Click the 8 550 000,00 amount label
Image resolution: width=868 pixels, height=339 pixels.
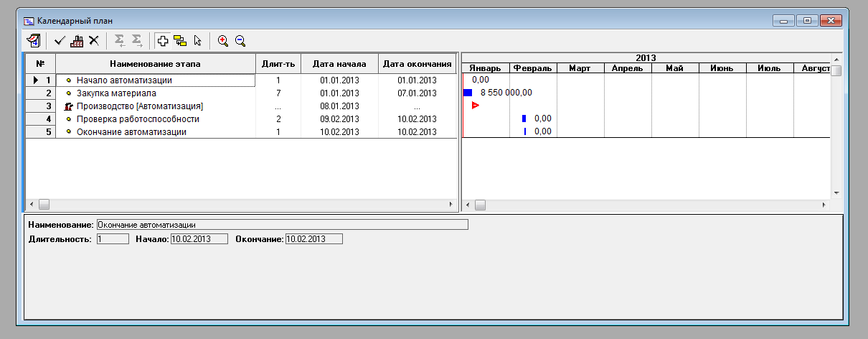pyautogui.click(x=506, y=93)
